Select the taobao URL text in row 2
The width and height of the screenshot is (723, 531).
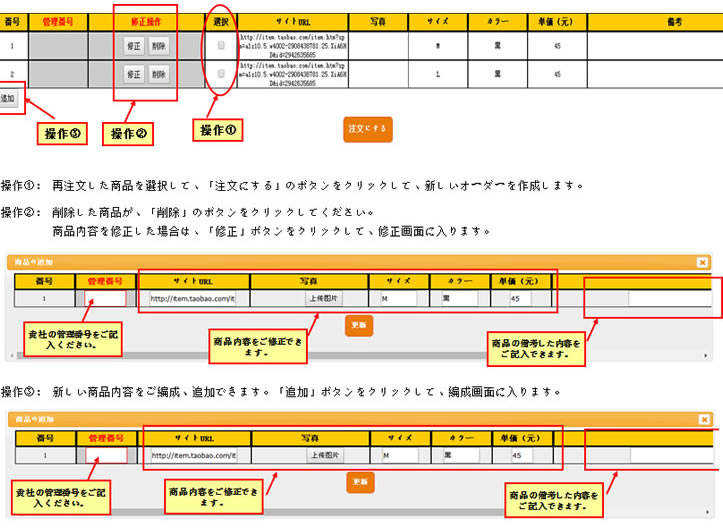point(293,74)
